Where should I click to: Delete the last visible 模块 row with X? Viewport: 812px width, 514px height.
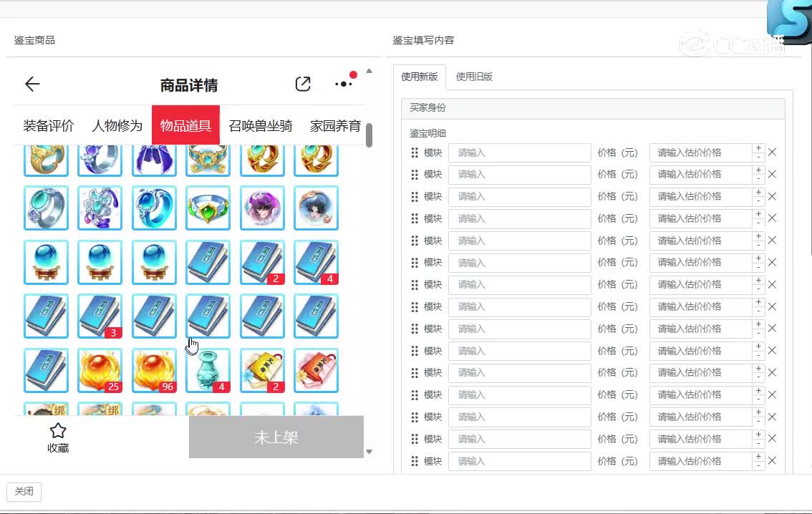tap(772, 461)
